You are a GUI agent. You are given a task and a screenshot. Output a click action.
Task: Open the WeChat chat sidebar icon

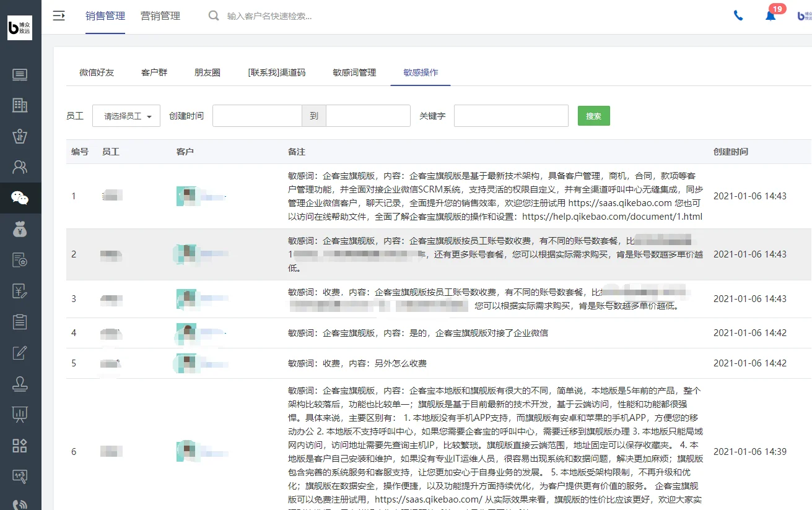click(20, 198)
